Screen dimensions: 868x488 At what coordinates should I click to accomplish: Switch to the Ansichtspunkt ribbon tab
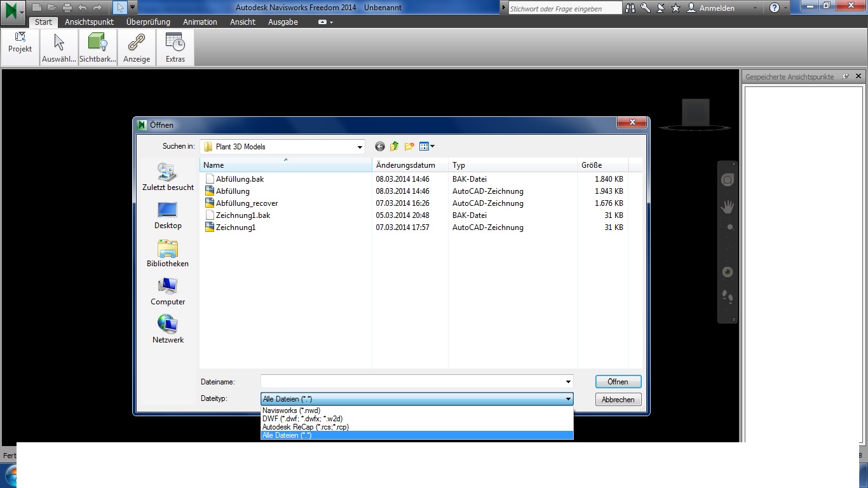(89, 22)
